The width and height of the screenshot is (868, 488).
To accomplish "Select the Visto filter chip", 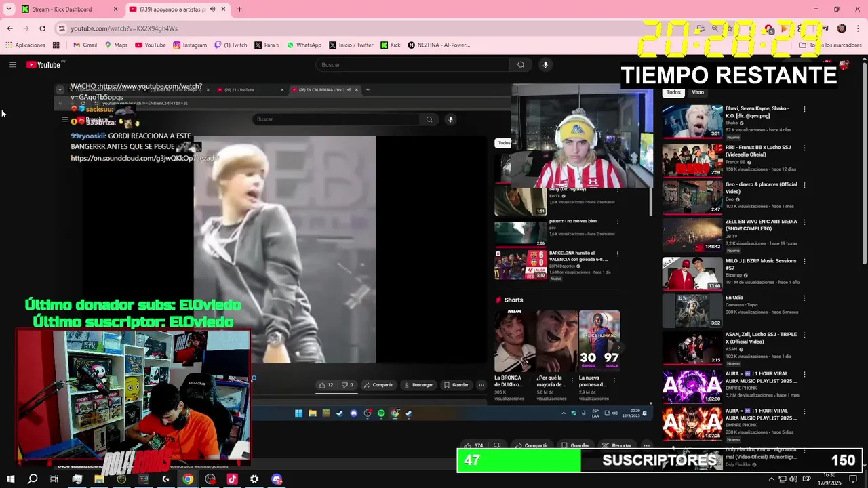I will [698, 92].
